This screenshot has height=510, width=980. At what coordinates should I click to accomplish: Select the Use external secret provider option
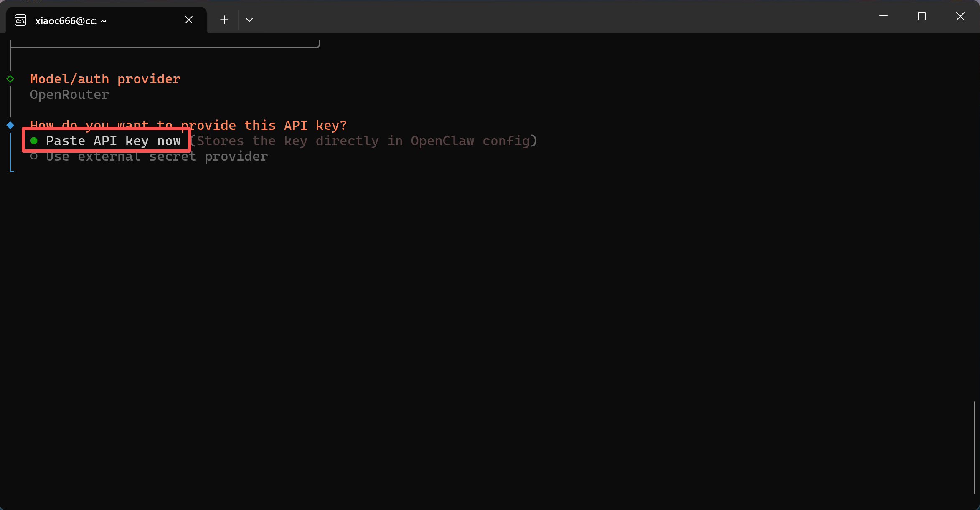[157, 157]
